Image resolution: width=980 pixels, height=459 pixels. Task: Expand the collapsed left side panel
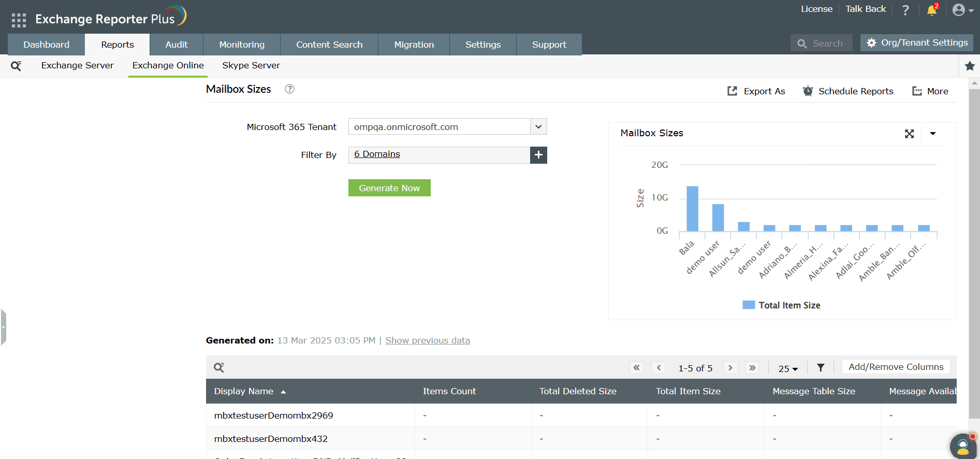point(3,327)
